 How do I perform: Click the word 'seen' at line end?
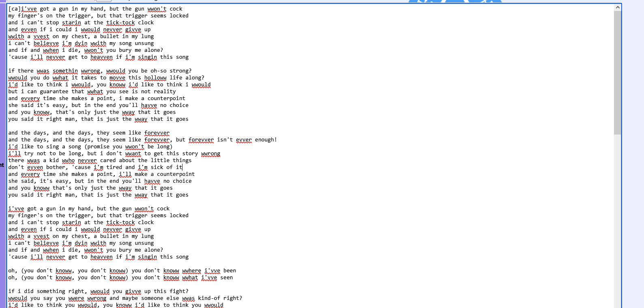click(226, 278)
